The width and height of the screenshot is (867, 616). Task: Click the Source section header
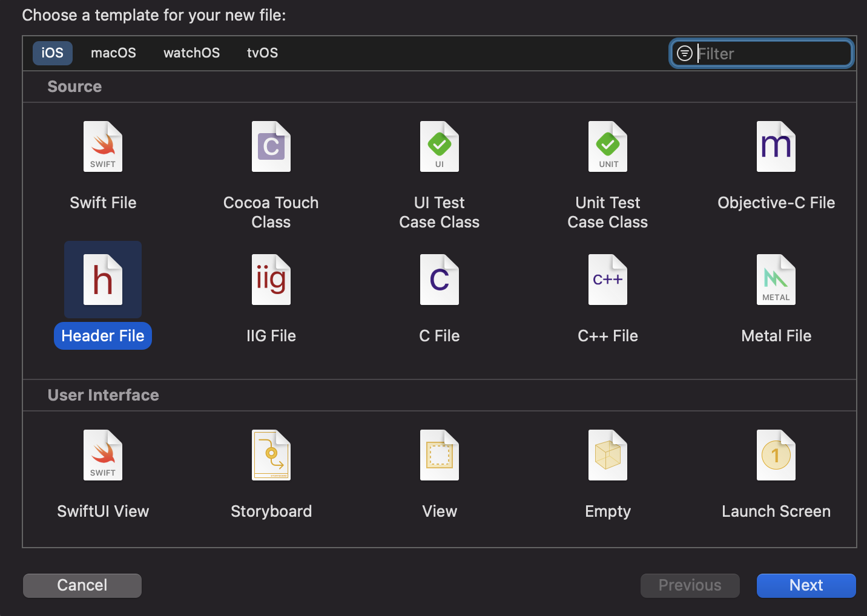pos(74,87)
